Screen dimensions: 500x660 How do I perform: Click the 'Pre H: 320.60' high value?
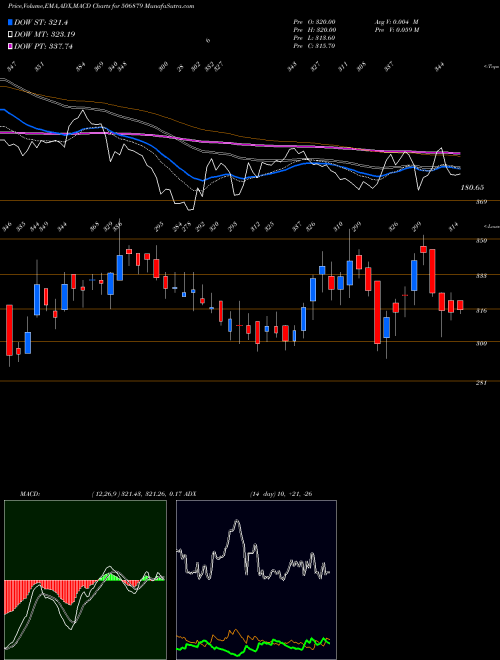(314, 30)
